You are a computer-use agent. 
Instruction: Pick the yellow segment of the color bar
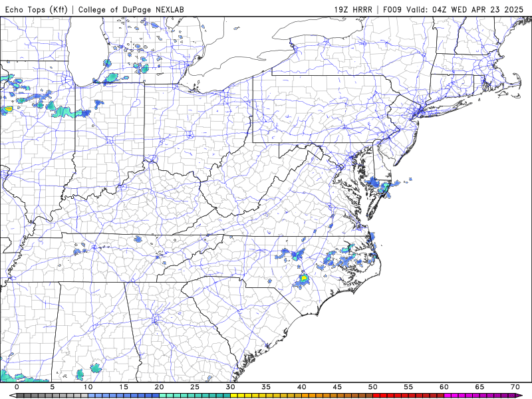[266, 396]
